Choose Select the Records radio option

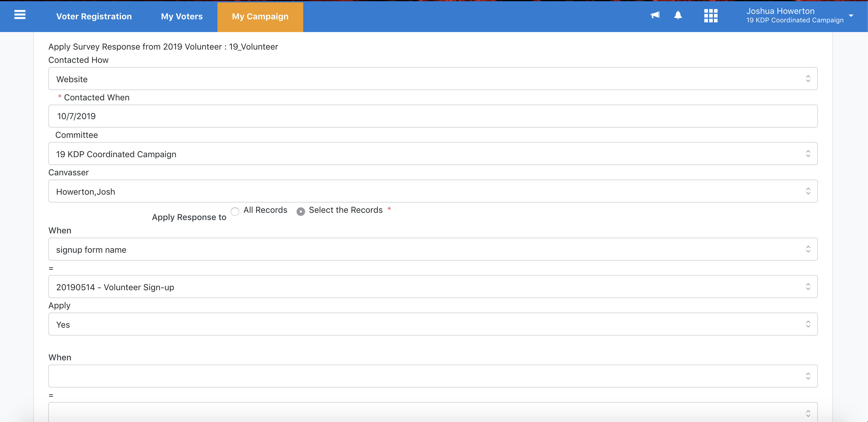[x=301, y=212]
